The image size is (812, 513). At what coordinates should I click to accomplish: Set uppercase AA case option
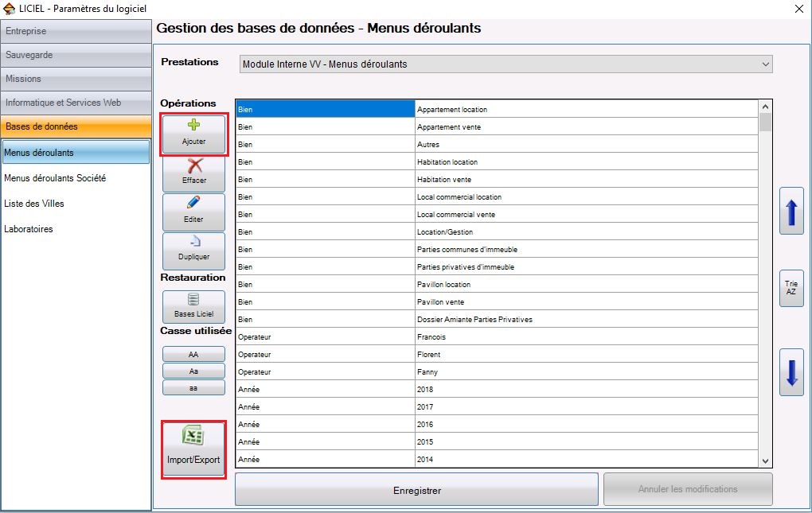(x=193, y=354)
